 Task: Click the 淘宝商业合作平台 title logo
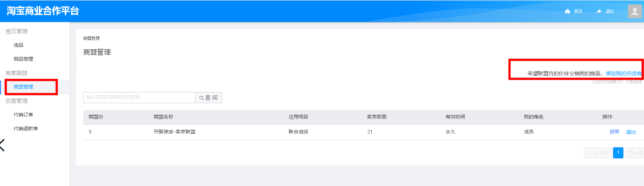tap(43, 11)
